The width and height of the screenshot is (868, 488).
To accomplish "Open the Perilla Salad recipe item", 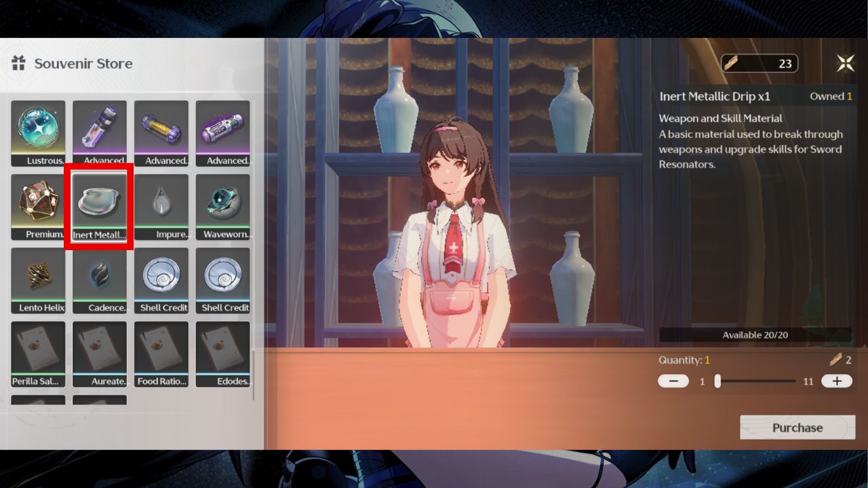I will click(38, 353).
